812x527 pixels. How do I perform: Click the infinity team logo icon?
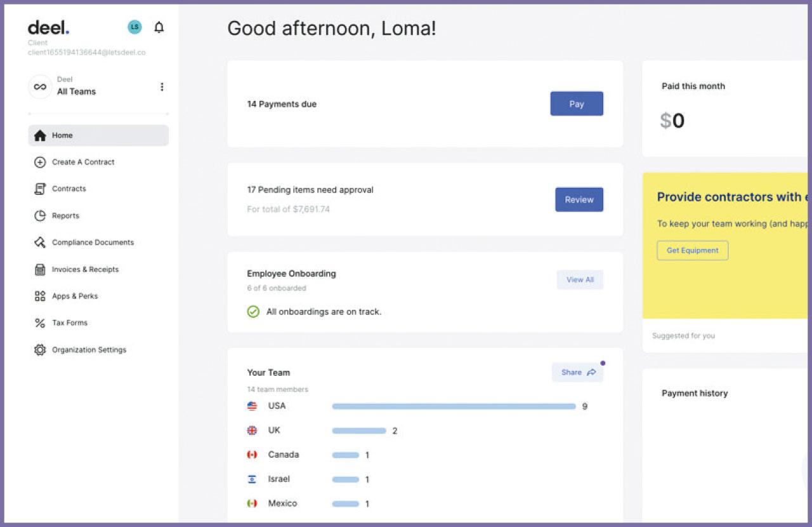tap(40, 87)
